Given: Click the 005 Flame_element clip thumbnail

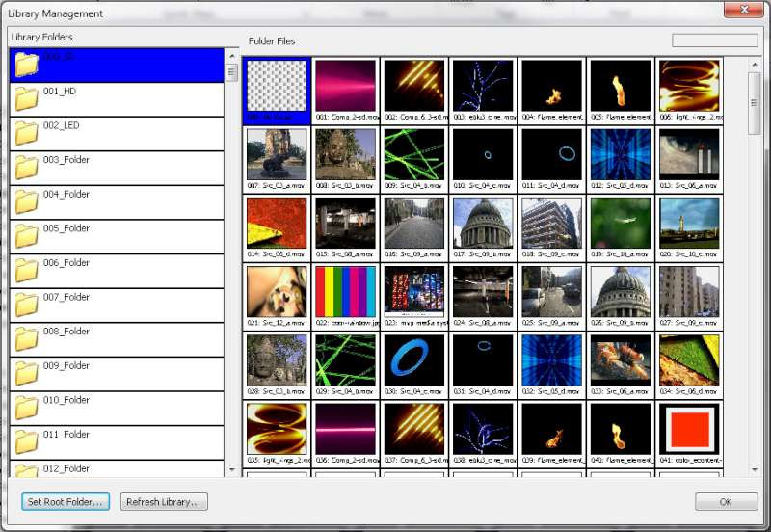Looking at the screenshot, I should [621, 85].
